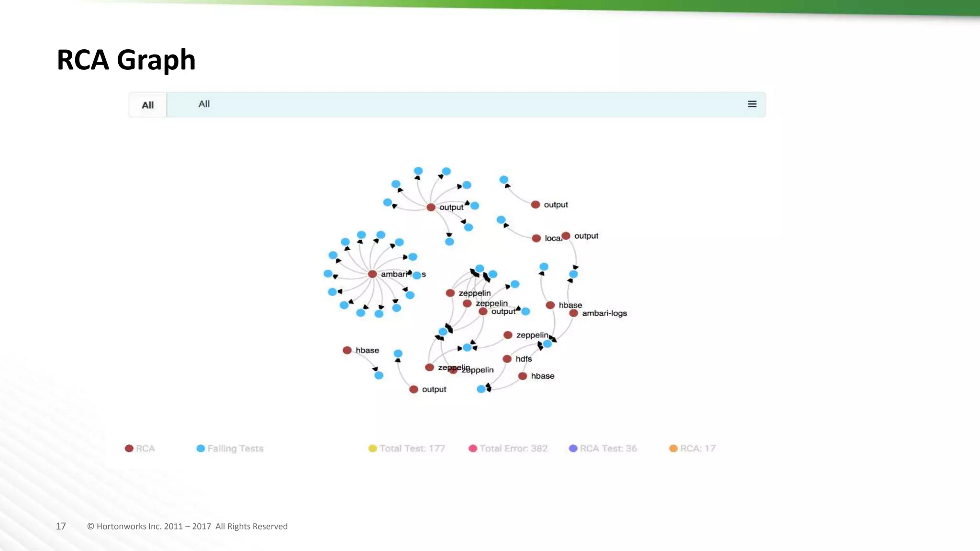Screen dimensions: 980x551
Task: Select the ambari-logs node label
Action: point(604,313)
